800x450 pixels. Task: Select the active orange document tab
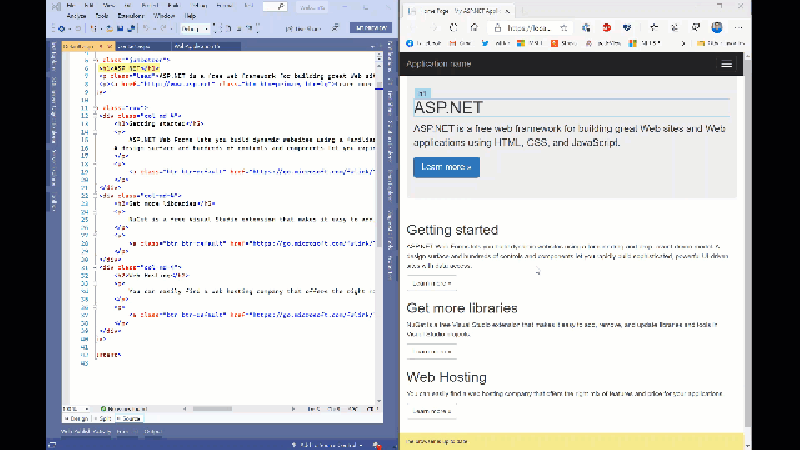point(88,46)
